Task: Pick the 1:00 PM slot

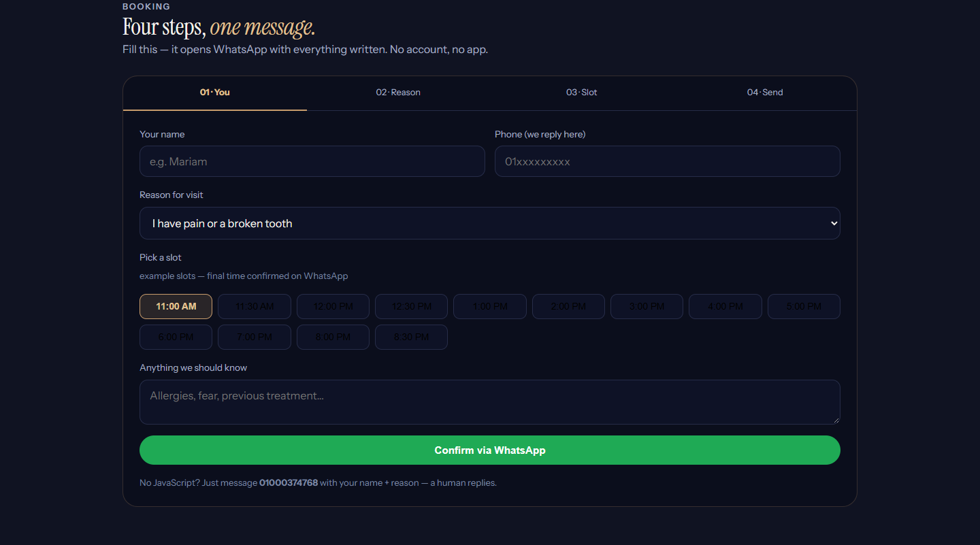Action: [490, 306]
